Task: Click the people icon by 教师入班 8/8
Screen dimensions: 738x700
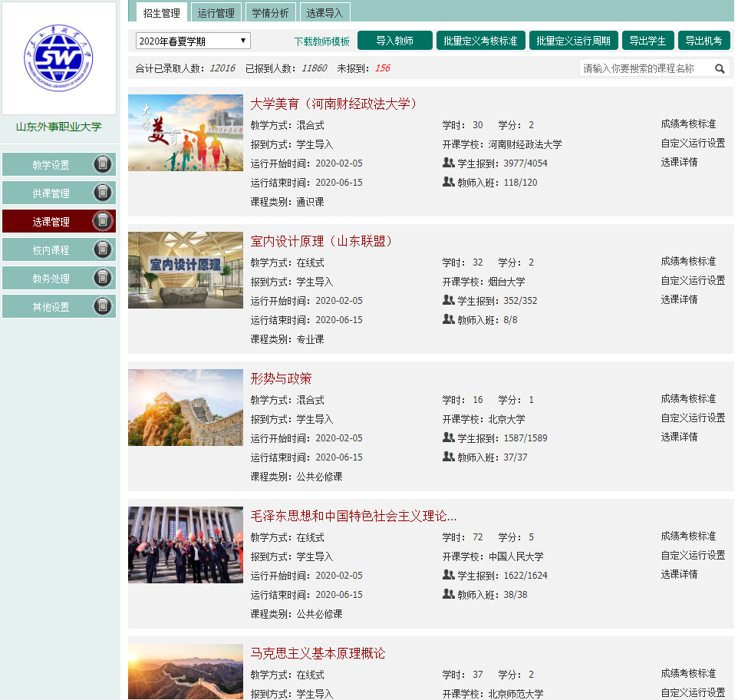Action: coord(449,319)
